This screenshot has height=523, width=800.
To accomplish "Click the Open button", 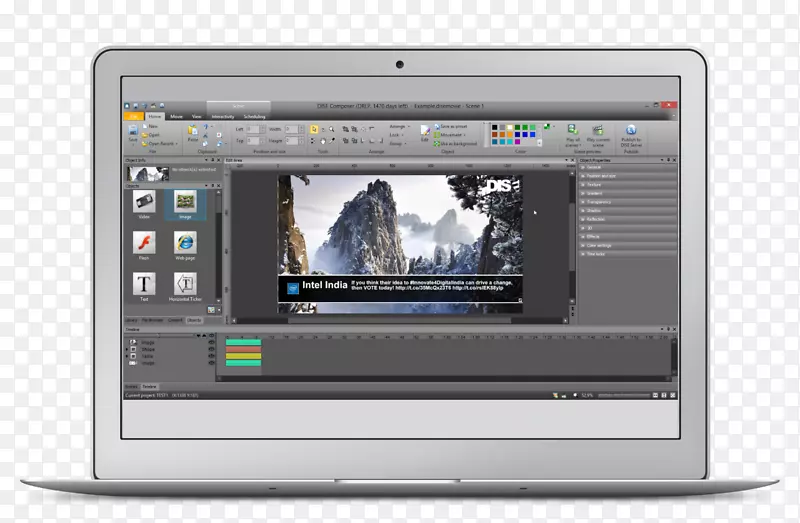I will [x=151, y=135].
